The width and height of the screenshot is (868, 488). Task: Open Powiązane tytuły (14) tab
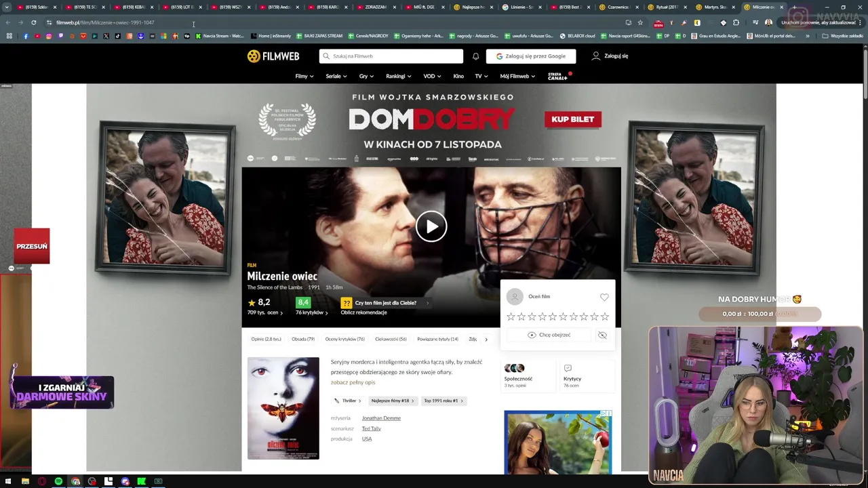[x=437, y=339]
